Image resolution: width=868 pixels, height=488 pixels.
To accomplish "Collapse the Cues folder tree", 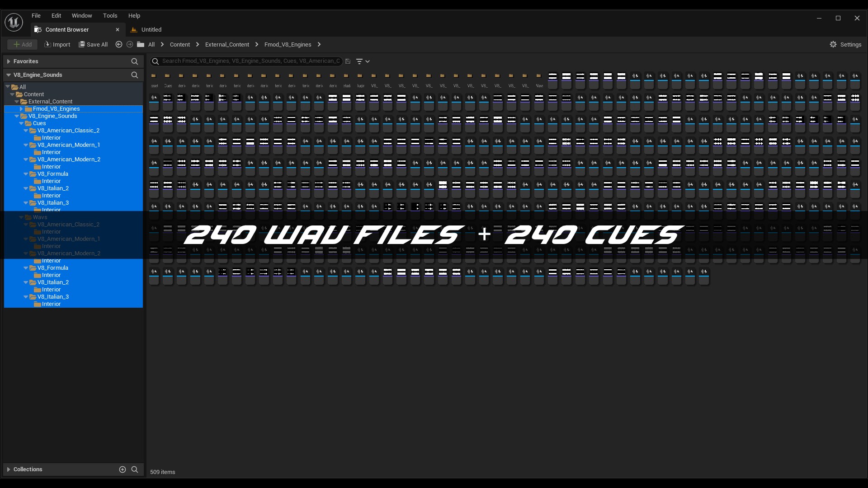I will (21, 123).
